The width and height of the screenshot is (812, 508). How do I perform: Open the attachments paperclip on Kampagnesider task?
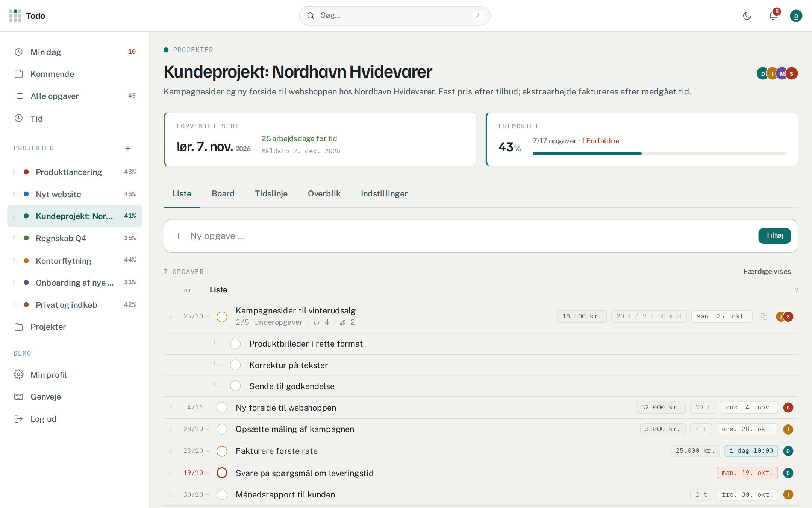click(x=343, y=322)
